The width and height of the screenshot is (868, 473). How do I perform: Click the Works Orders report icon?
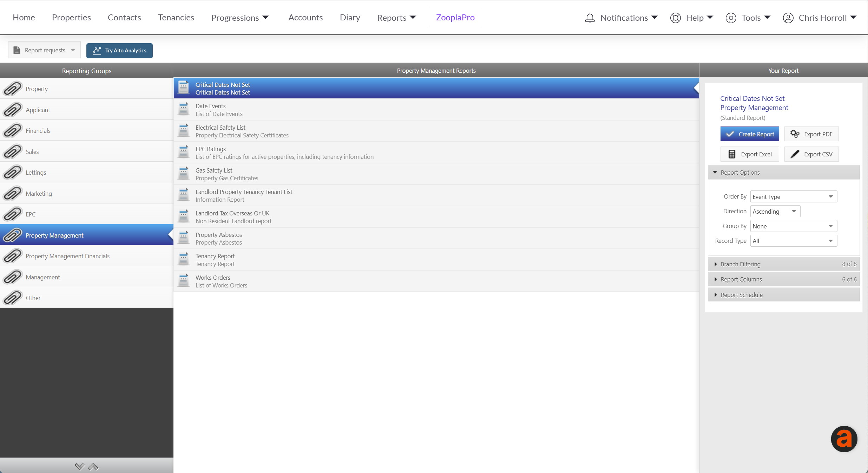point(183,281)
